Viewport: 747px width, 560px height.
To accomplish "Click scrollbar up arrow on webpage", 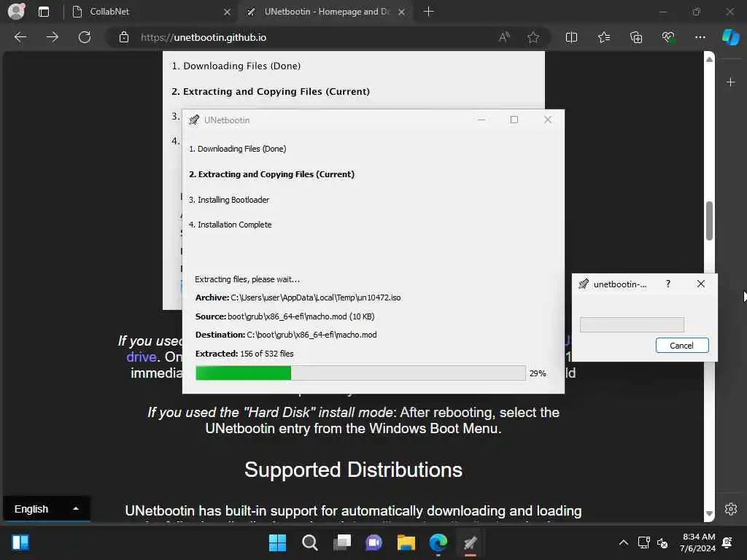I will (x=709, y=59).
